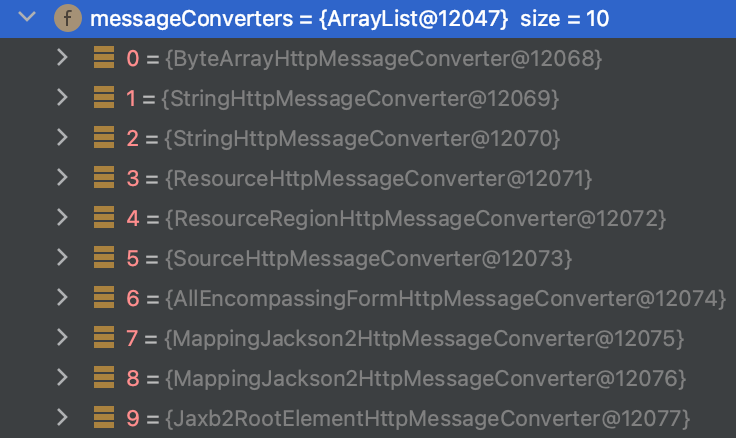Image resolution: width=736 pixels, height=438 pixels.
Task: Click the element icon for index 5
Action: pos(103,258)
